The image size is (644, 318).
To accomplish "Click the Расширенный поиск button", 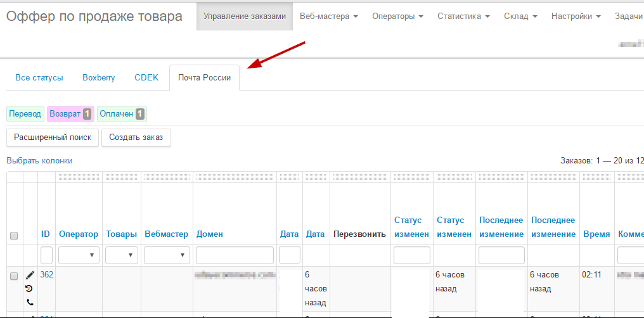I will pyautogui.click(x=53, y=137).
